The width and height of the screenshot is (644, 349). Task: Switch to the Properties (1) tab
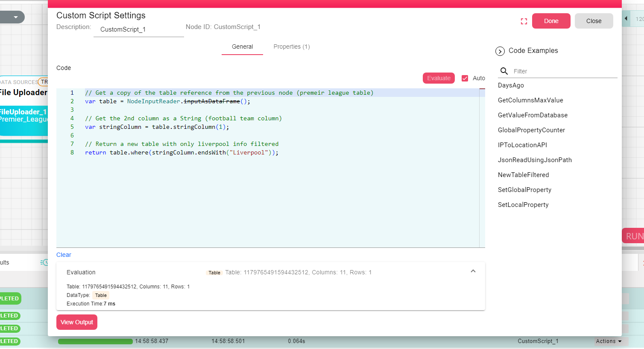pyautogui.click(x=291, y=47)
